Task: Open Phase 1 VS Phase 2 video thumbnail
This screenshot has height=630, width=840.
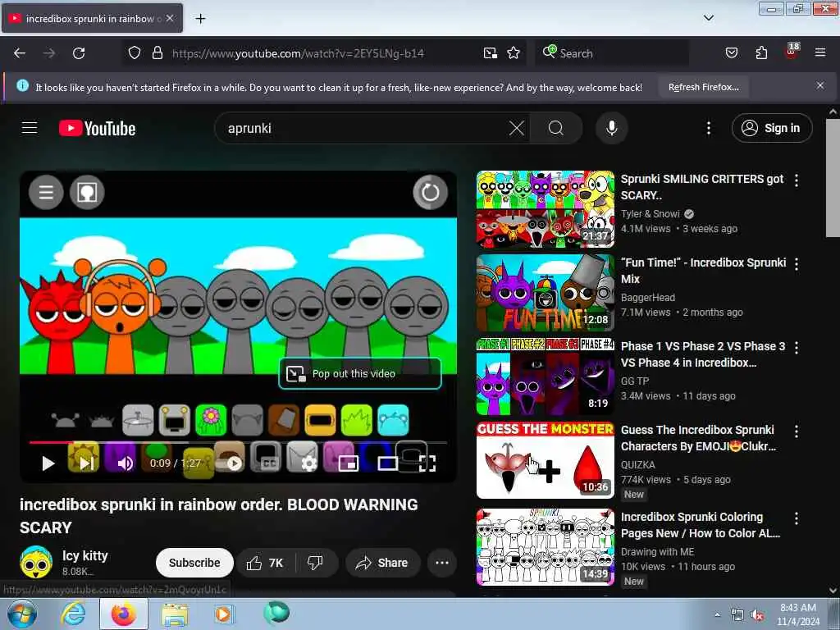Action: click(546, 376)
